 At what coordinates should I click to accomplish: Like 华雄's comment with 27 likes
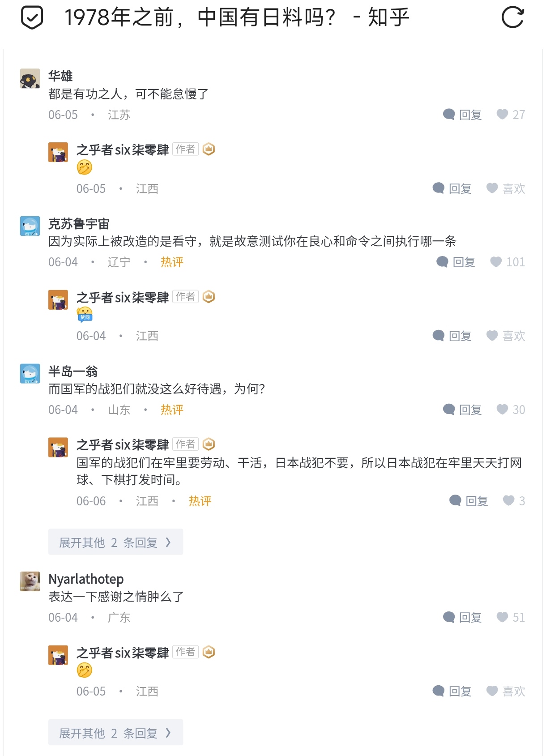pos(511,115)
